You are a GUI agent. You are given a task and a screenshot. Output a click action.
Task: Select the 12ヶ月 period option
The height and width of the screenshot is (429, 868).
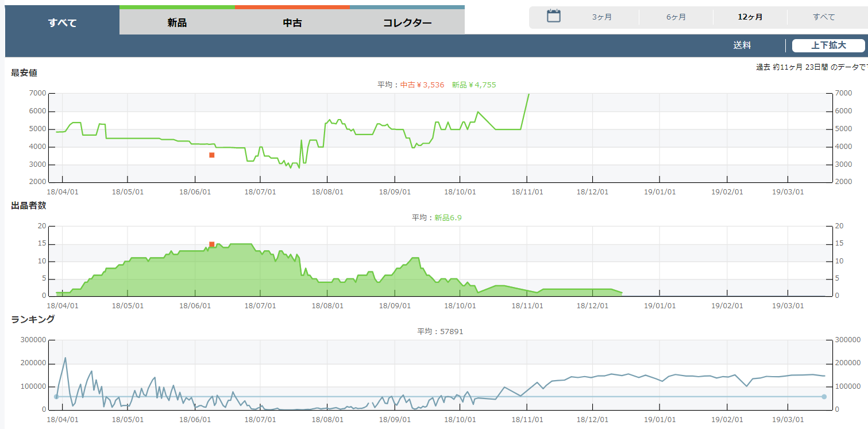click(x=750, y=17)
